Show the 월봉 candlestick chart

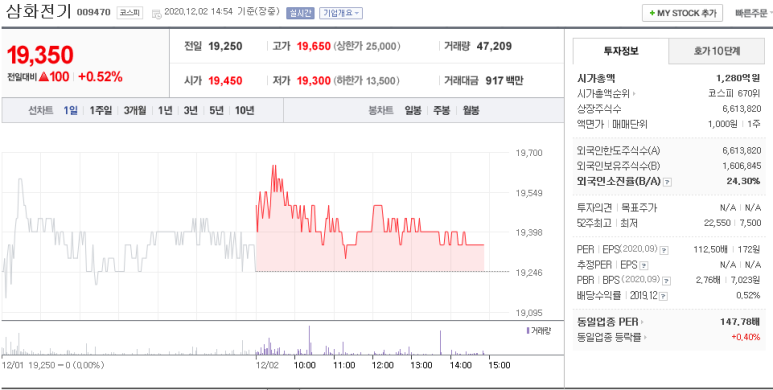(x=470, y=110)
